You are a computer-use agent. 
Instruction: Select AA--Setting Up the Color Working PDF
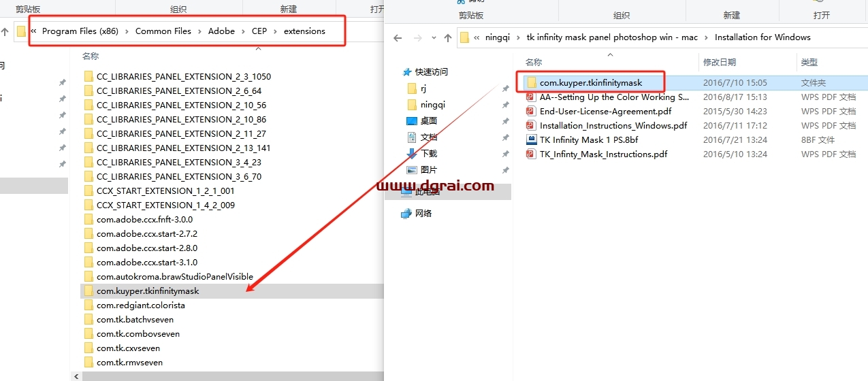615,97
